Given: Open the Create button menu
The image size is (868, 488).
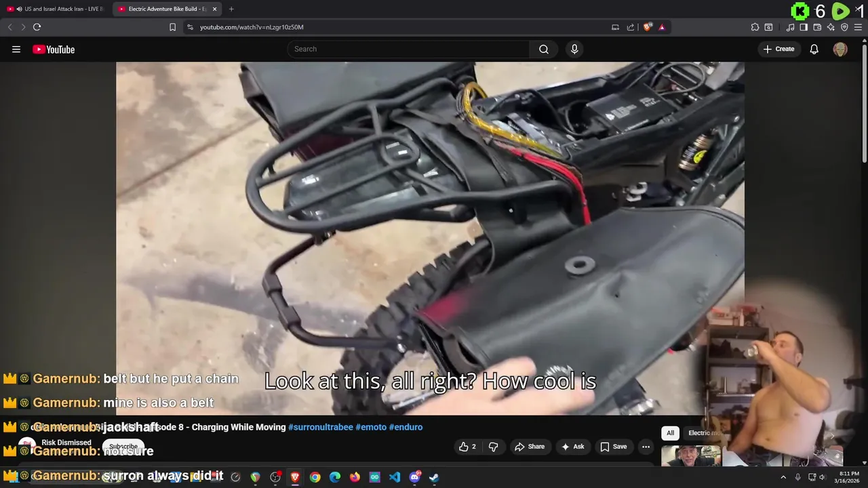Looking at the screenshot, I should point(778,49).
